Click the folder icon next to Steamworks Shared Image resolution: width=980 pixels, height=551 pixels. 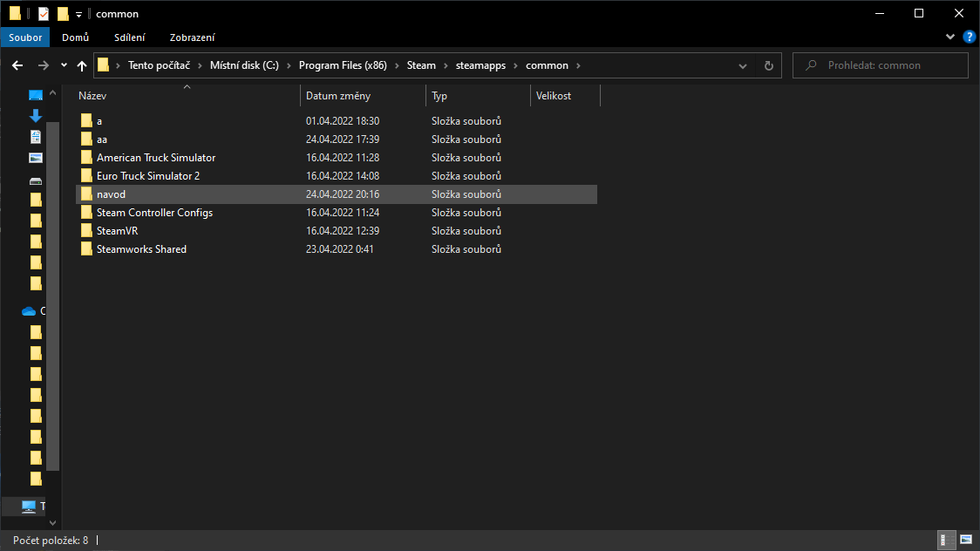pos(86,248)
